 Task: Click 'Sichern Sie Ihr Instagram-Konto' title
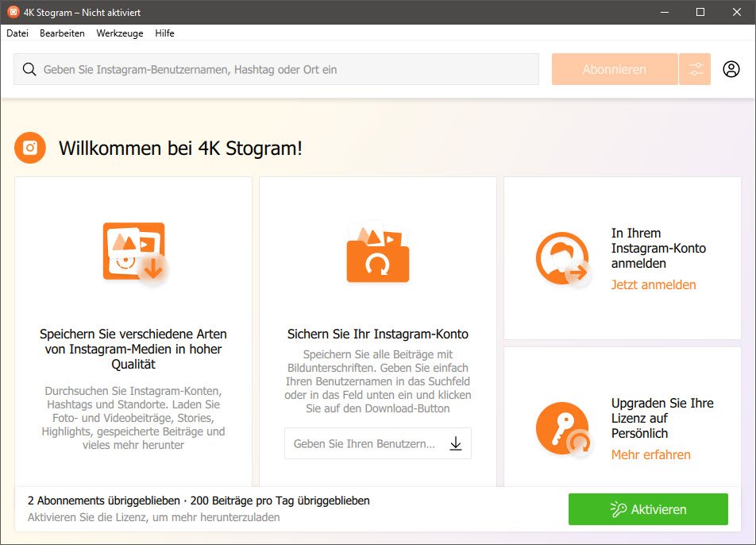click(378, 334)
